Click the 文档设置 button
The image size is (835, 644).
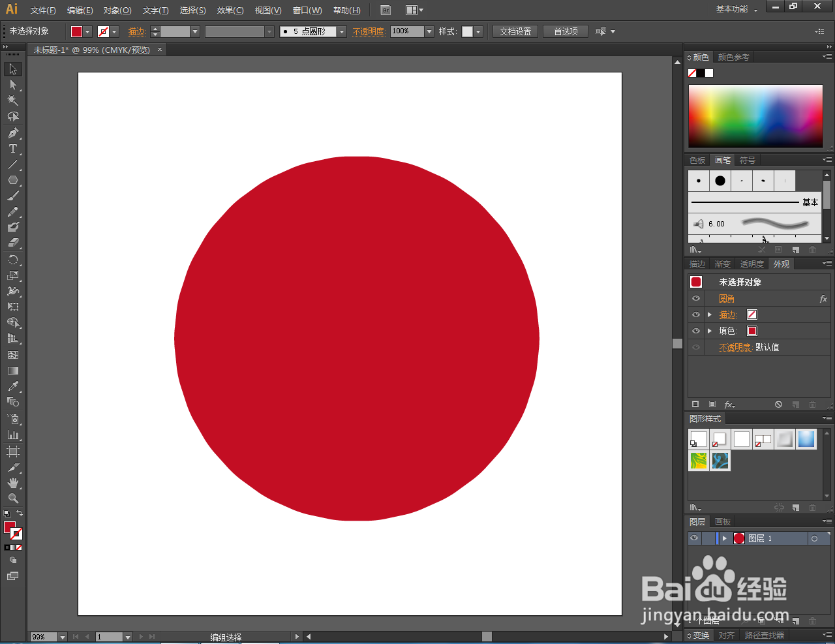515,31
